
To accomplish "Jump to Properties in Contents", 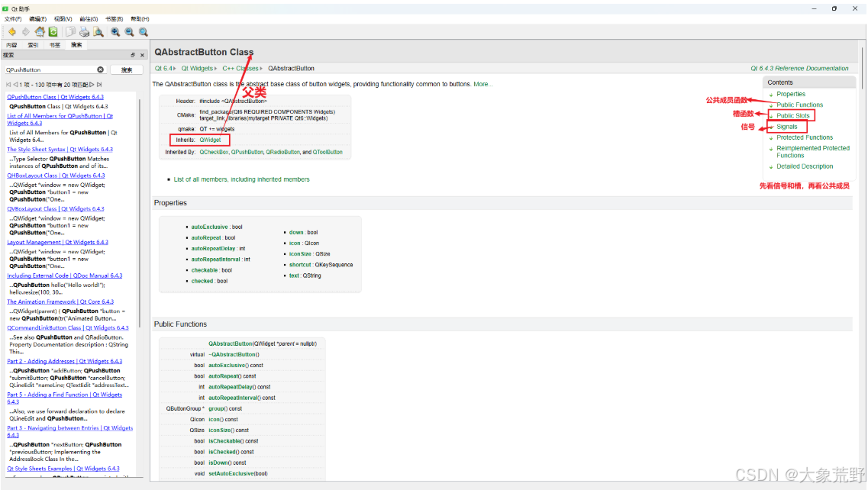I will click(x=790, y=94).
